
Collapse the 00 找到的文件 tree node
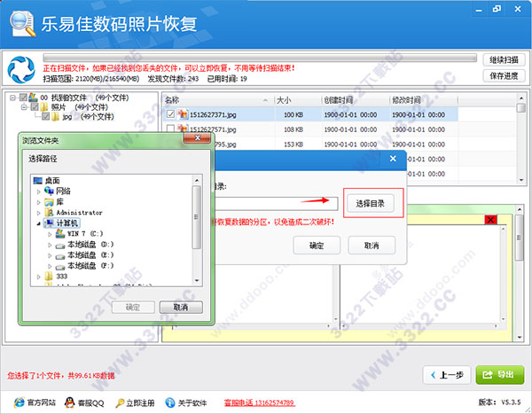pos(13,98)
